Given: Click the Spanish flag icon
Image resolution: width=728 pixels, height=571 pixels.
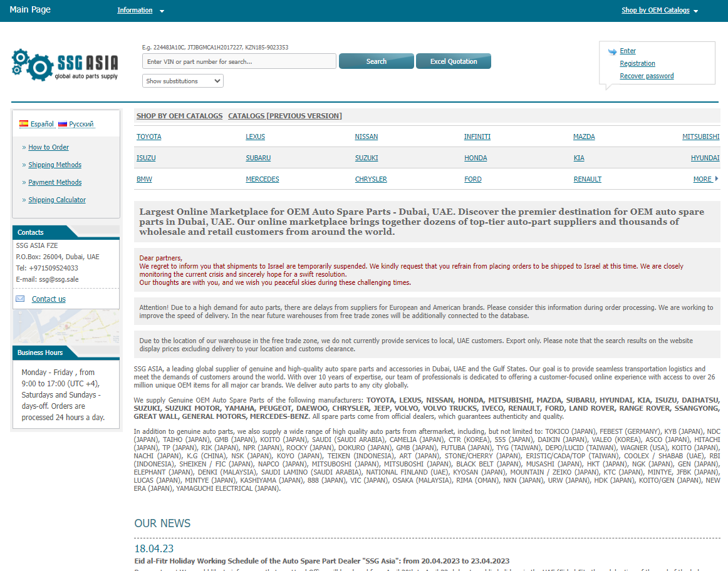Looking at the screenshot, I should pos(24,124).
